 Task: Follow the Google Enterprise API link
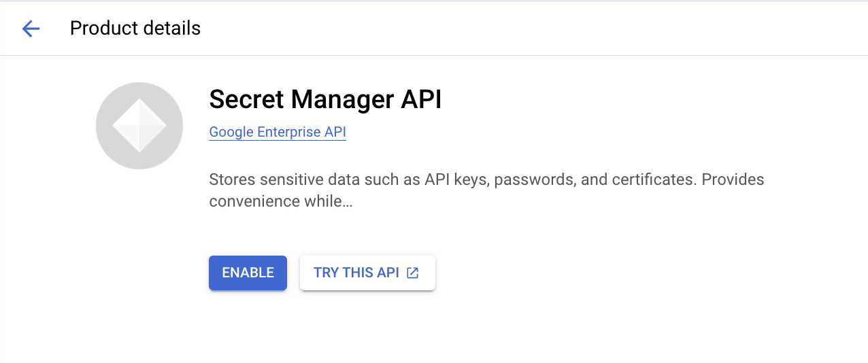point(278,132)
